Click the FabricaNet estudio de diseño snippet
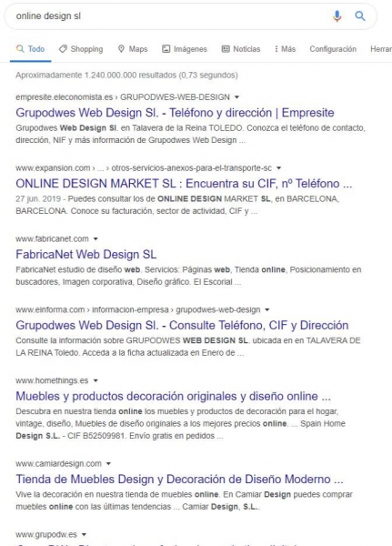The height and width of the screenshot is (546, 392). coord(188,276)
